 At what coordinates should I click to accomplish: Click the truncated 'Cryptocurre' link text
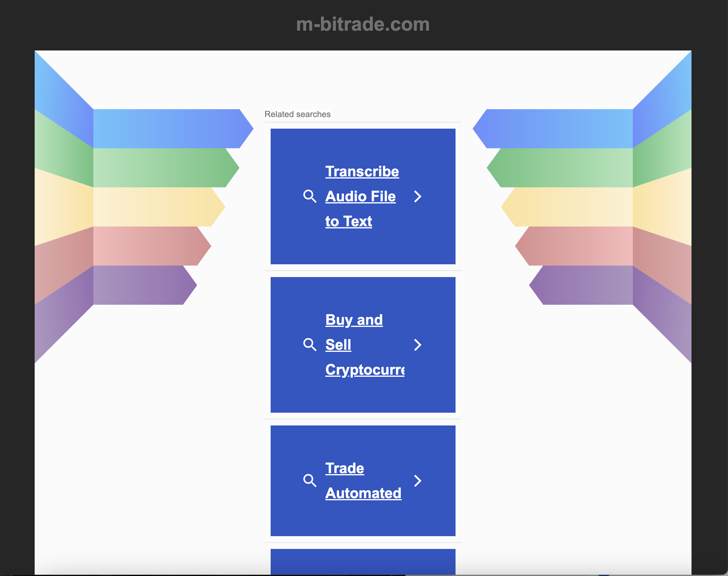pos(365,370)
